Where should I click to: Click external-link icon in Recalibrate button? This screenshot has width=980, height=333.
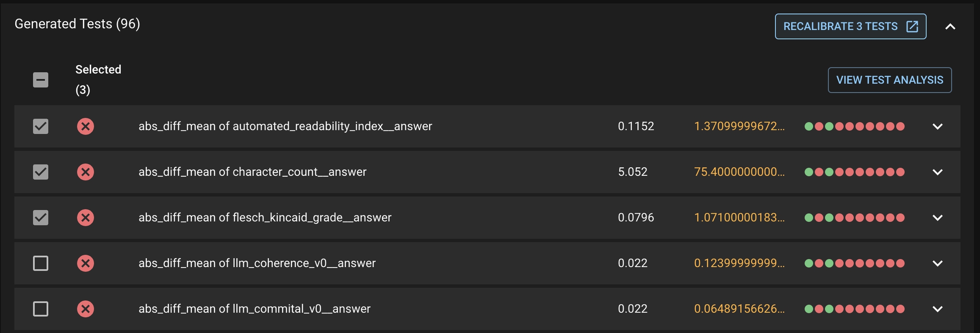(x=912, y=26)
